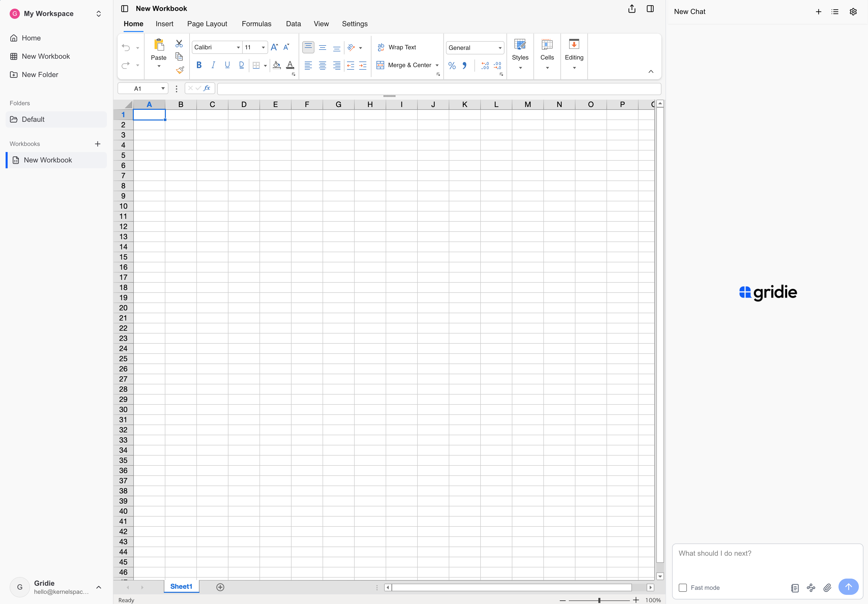Click the attachment paperclip in the chat box

[828, 588]
